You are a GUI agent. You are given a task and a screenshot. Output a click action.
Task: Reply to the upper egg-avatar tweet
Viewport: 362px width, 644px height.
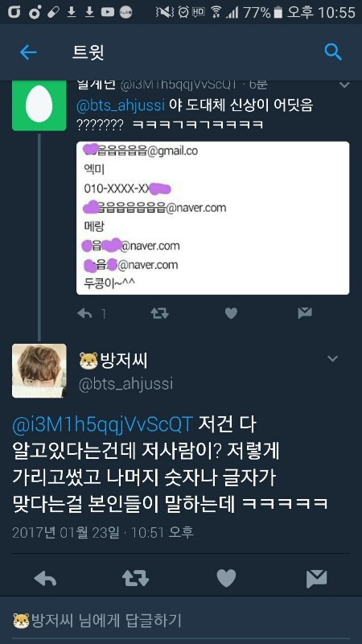click(x=84, y=314)
